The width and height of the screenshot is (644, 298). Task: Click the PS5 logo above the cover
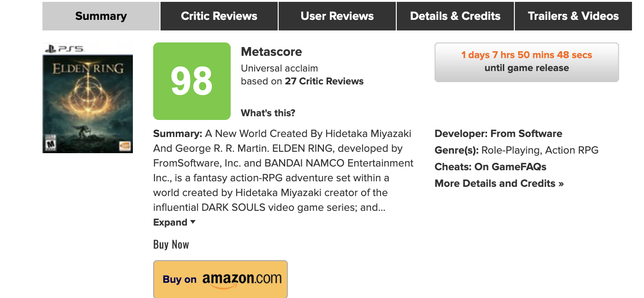[64, 48]
